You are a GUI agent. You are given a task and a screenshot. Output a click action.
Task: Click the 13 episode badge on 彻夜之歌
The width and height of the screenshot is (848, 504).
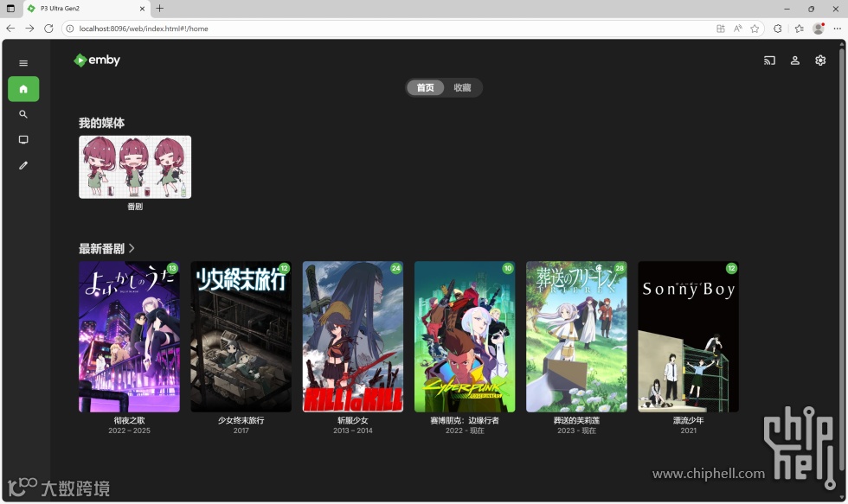coord(172,269)
